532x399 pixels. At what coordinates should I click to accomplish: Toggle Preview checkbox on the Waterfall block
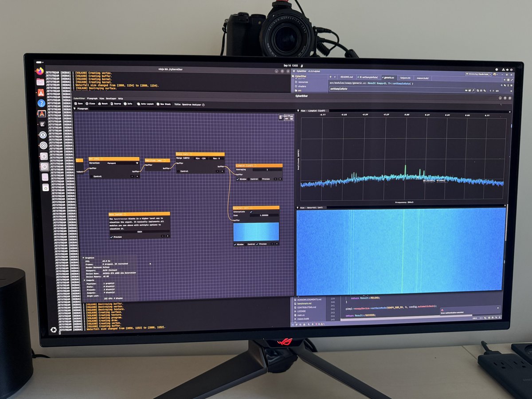click(x=258, y=244)
